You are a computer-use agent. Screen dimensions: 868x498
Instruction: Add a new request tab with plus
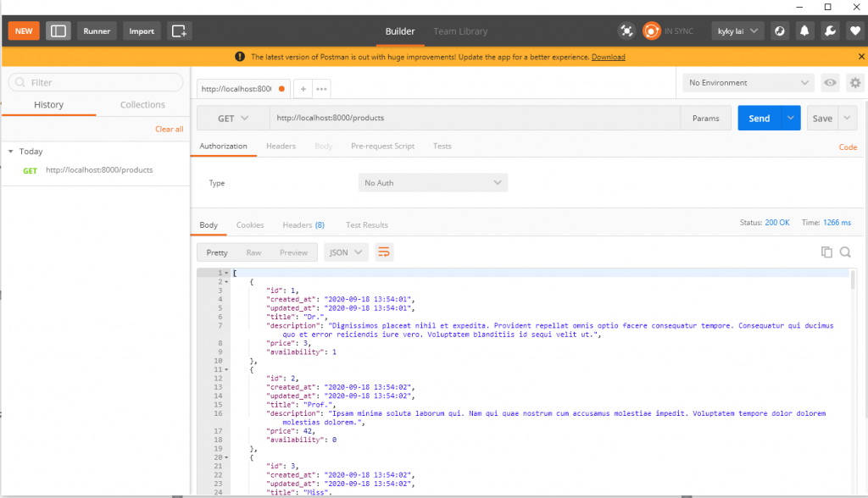tap(303, 89)
